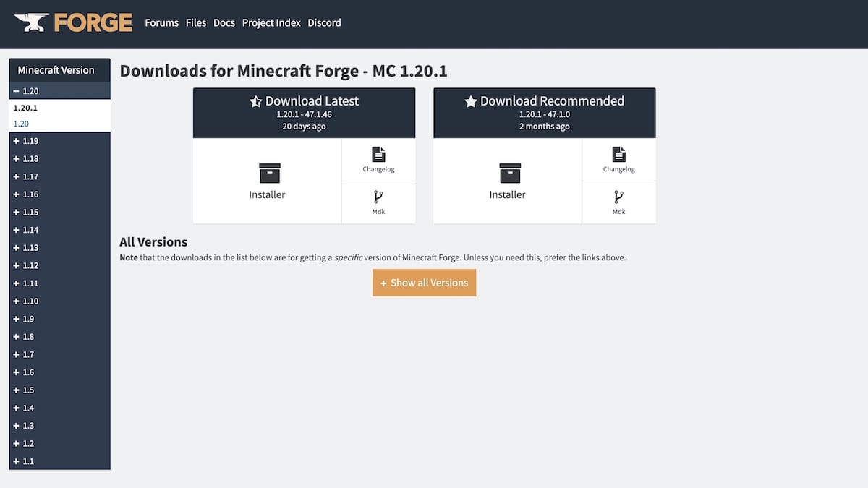Click the Show all Versions button

425,283
